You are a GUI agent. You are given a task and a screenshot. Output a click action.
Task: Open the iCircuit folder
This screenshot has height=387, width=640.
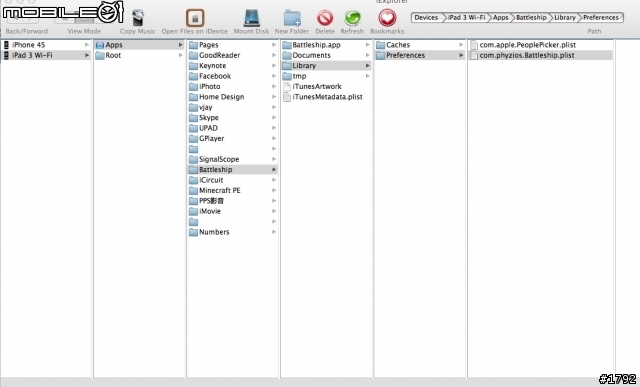click(233, 180)
